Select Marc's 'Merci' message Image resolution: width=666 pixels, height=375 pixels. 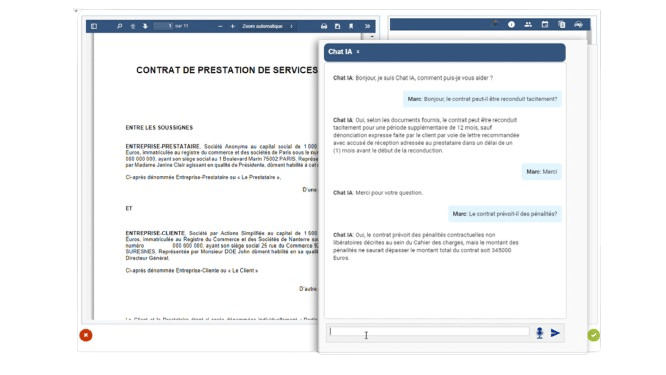pos(542,172)
